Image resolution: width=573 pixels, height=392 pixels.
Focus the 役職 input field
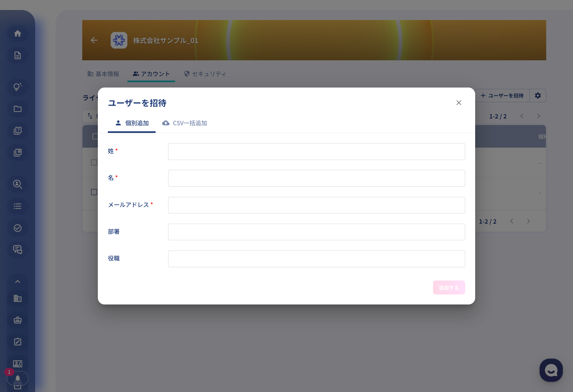317,259
